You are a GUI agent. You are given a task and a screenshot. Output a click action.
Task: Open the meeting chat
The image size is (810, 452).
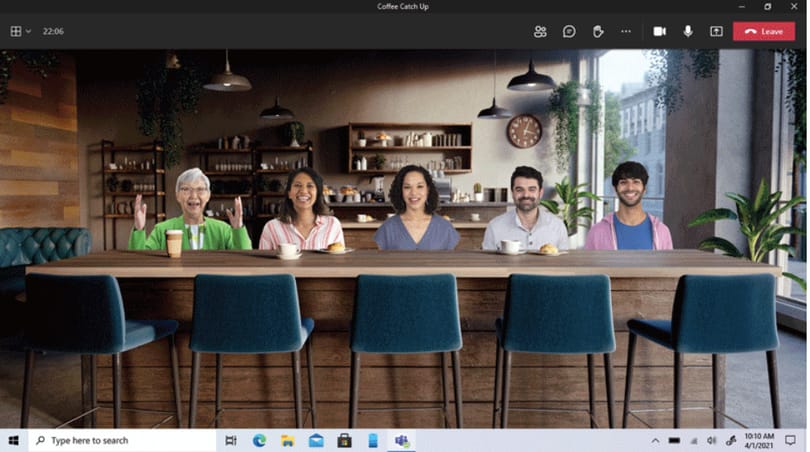point(569,32)
